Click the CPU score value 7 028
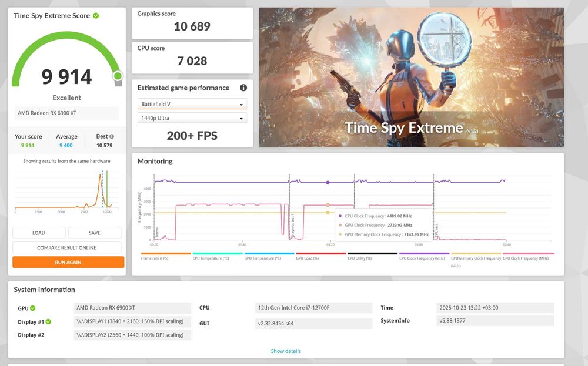The image size is (588, 366). click(192, 61)
